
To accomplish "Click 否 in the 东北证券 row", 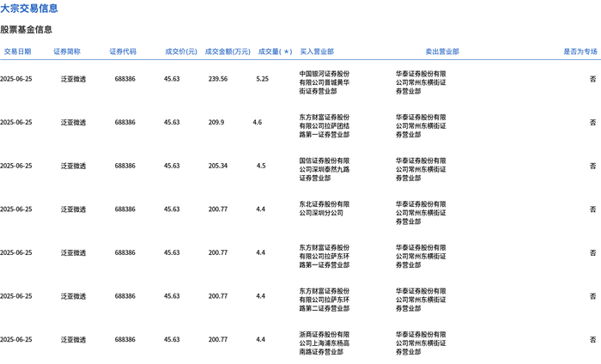I will [x=593, y=209].
